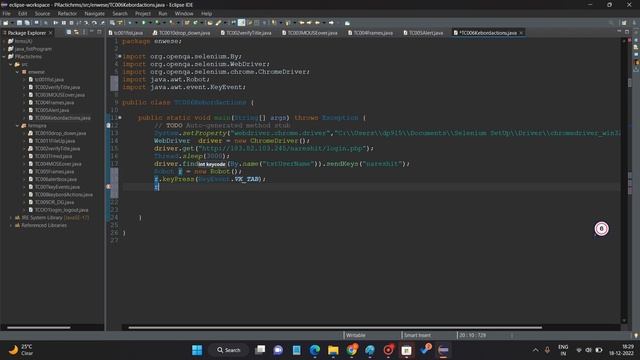640x360 pixels.
Task: Collapse the enwese package node
Action: pyautogui.click(x=18, y=72)
